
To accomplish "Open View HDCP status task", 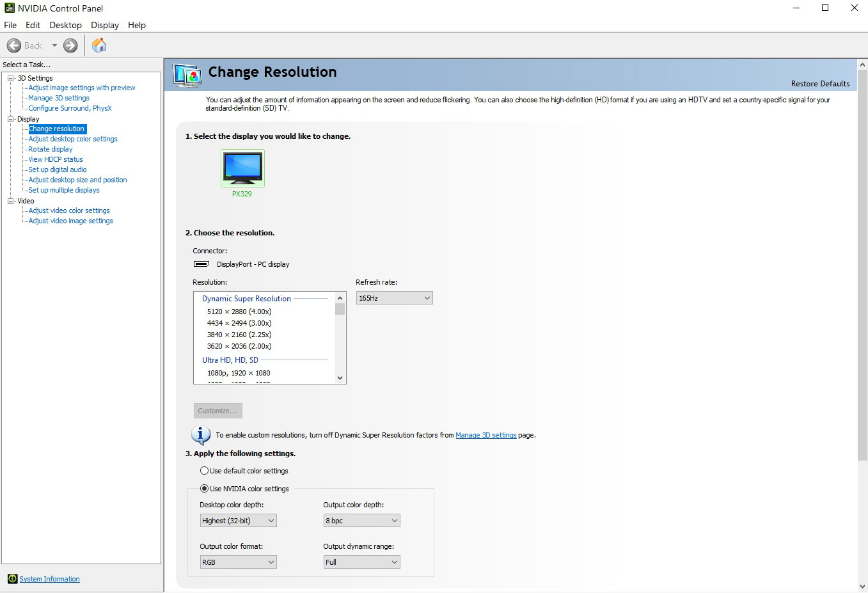I will pos(56,159).
